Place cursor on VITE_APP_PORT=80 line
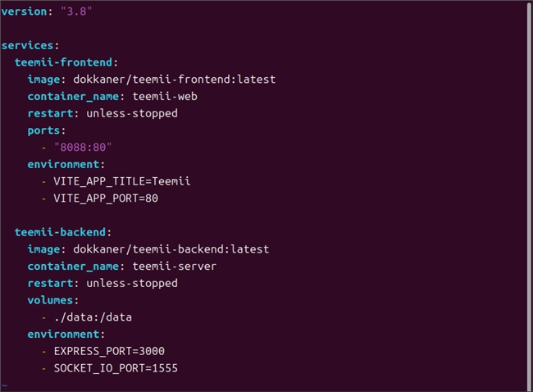This screenshot has height=392, width=533. tap(106, 198)
